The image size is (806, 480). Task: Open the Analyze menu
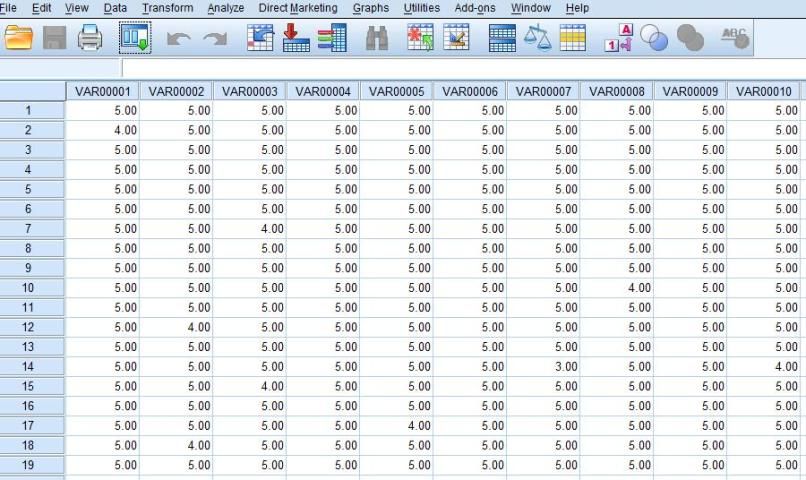[x=225, y=8]
